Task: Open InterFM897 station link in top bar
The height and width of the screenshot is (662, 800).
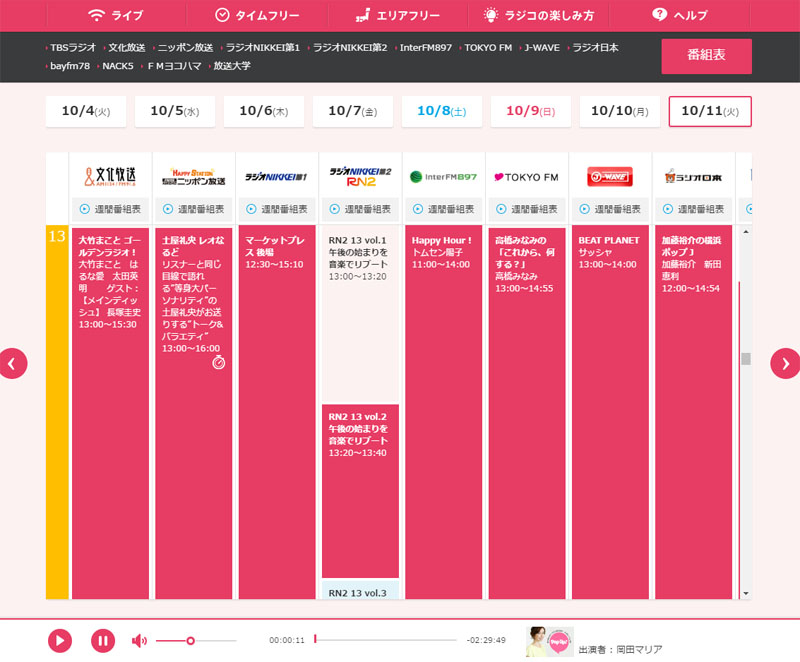Action: pyautogui.click(x=424, y=48)
